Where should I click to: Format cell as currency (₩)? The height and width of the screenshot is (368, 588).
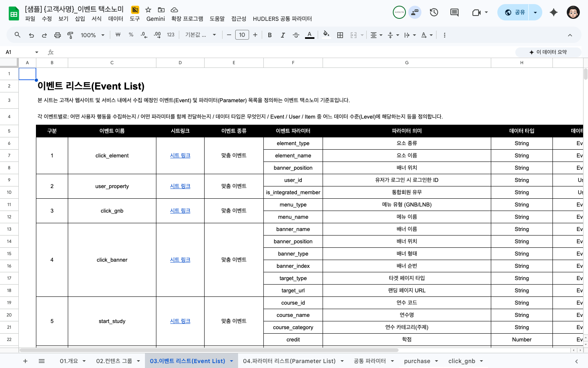[x=118, y=35]
